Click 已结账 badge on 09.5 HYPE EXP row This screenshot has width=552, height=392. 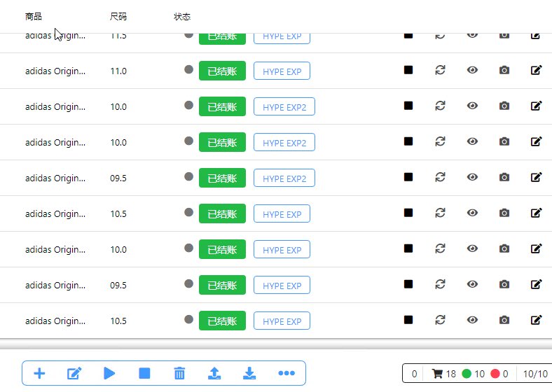[222, 285]
